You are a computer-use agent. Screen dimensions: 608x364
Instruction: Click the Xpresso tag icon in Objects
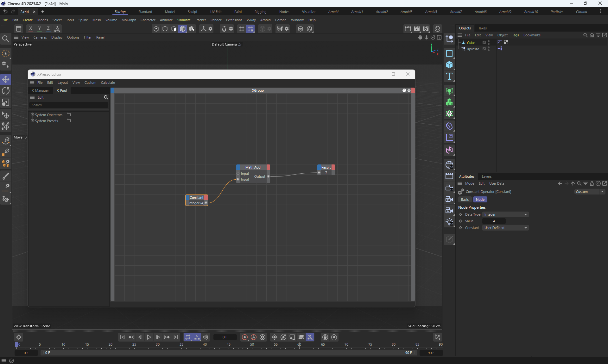pos(500,49)
